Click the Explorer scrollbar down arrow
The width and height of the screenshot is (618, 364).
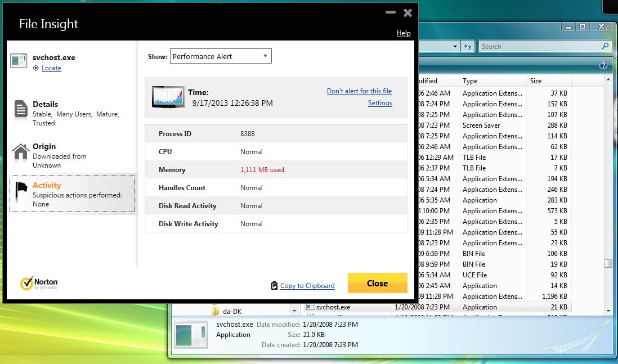pyautogui.click(x=608, y=311)
